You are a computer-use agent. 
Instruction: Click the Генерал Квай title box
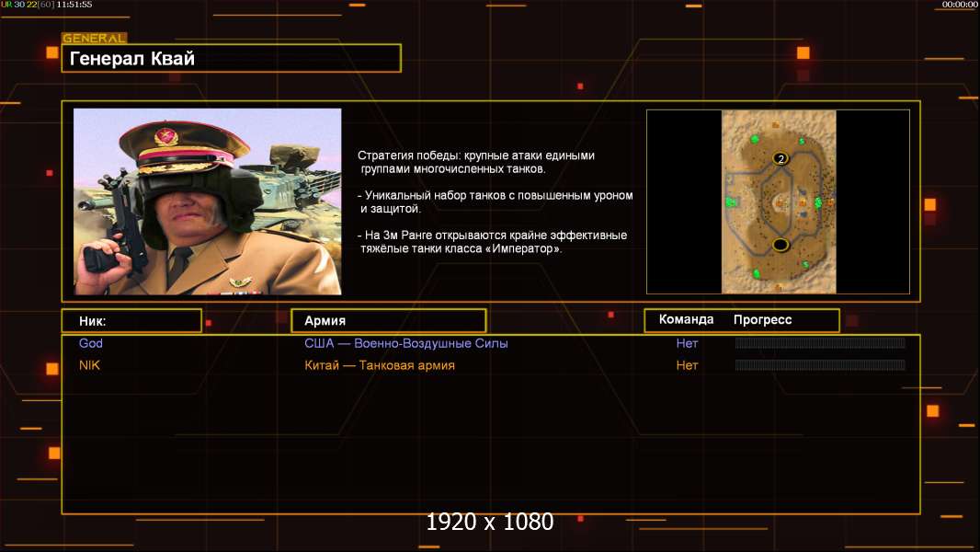click(x=231, y=59)
